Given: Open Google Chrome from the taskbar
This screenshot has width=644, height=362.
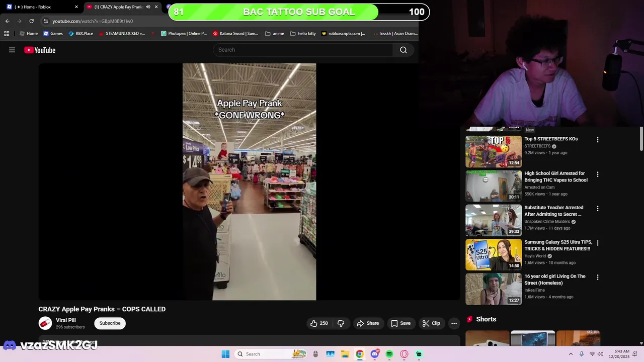Looking at the screenshot, I should tap(360, 354).
